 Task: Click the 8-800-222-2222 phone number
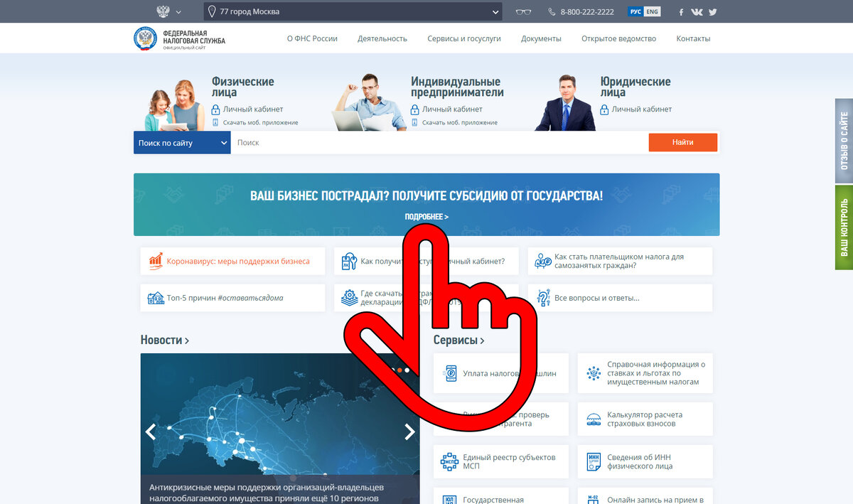click(x=587, y=12)
